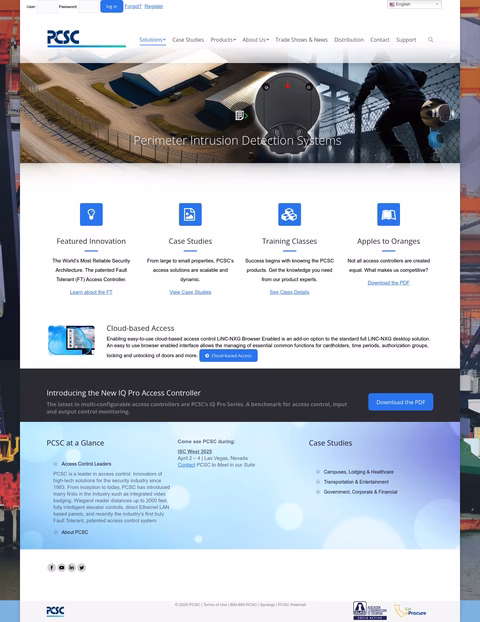Open the Facebook social icon
480x622 pixels.
tap(52, 567)
